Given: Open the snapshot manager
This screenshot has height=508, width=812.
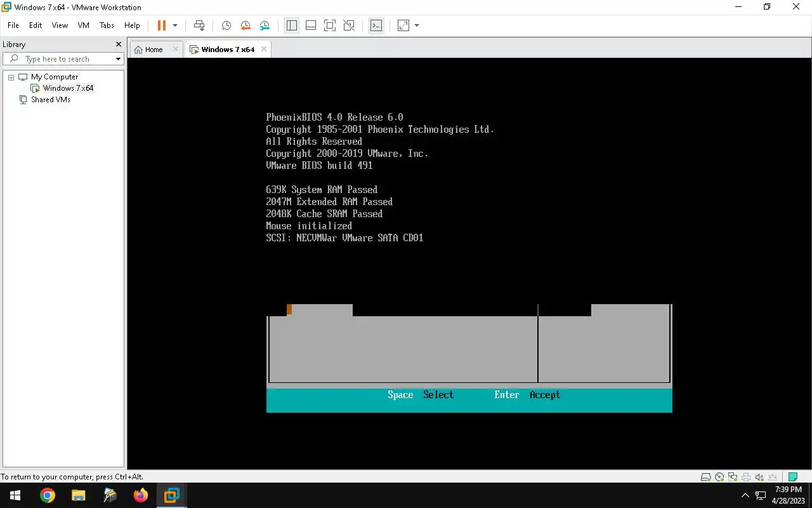Looking at the screenshot, I should [265, 25].
